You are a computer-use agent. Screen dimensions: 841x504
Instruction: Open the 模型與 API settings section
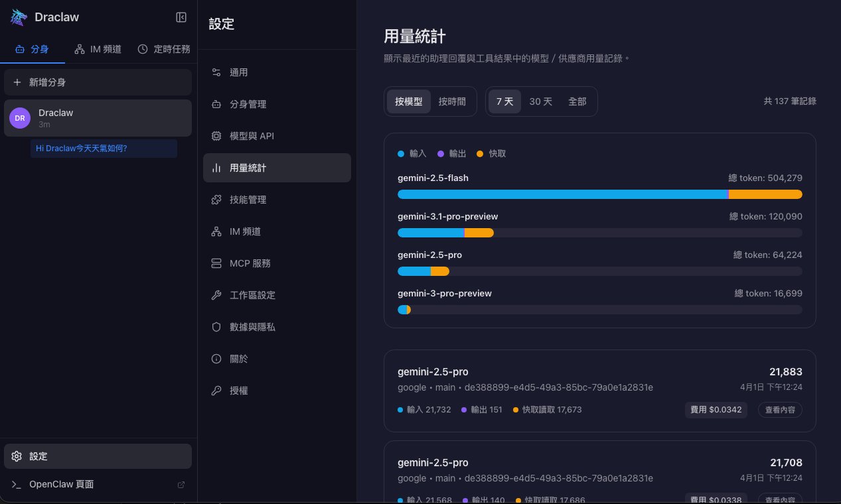(252, 136)
